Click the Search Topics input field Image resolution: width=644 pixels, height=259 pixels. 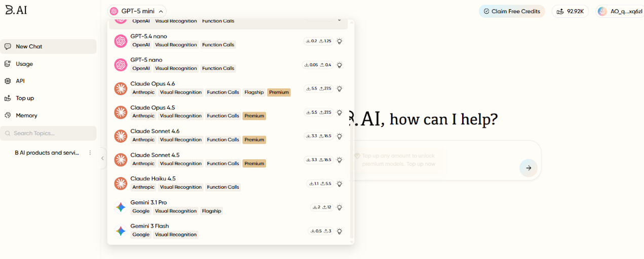coord(48,134)
